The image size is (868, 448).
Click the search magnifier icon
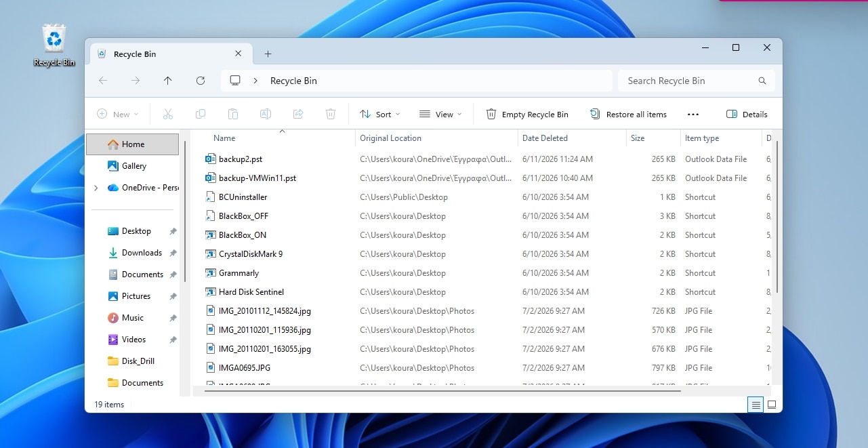click(x=762, y=81)
